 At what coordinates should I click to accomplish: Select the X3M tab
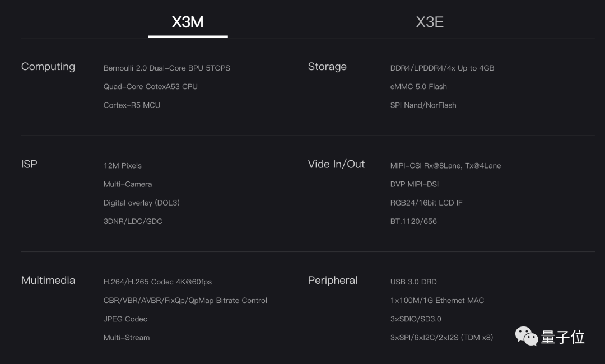click(x=188, y=22)
